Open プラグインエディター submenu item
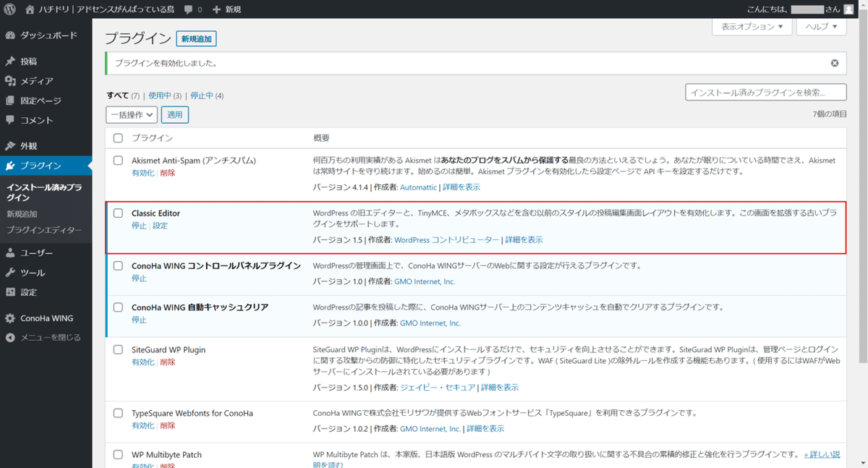Image resolution: width=868 pixels, height=468 pixels. [44, 230]
